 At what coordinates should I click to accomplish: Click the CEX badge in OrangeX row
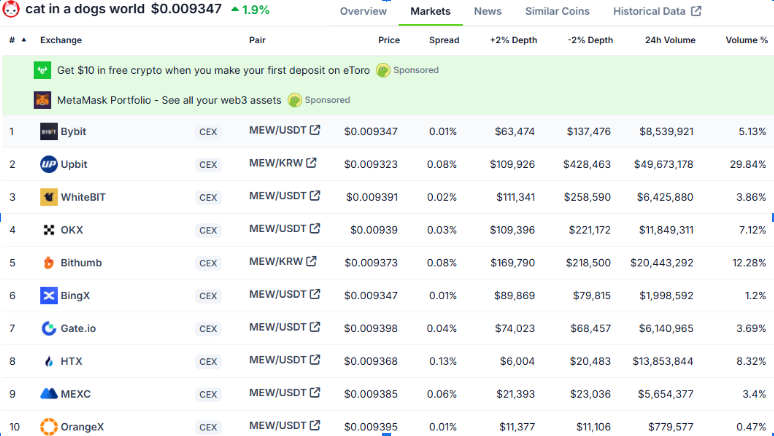208,428
